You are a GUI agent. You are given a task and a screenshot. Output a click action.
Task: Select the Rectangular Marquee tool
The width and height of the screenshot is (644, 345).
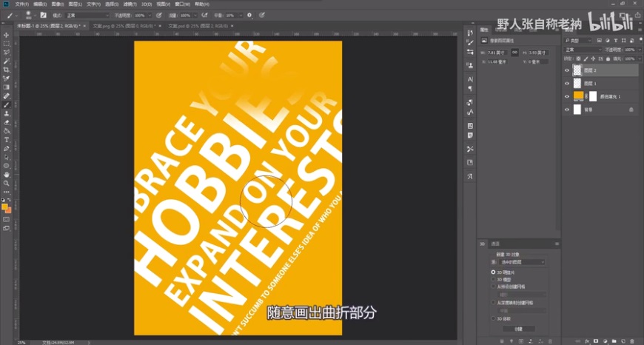[6, 44]
